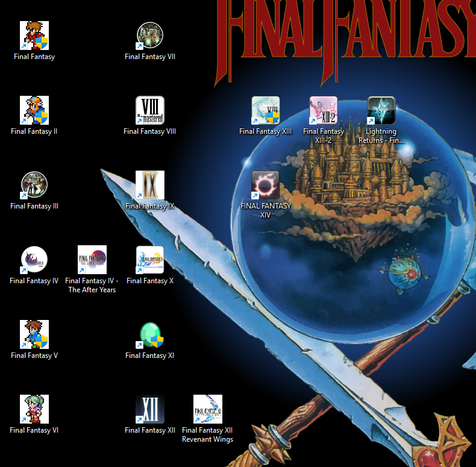The image size is (476, 467).
Task: Click the 'Final Fantasy IV' label text
Action: pos(34,281)
